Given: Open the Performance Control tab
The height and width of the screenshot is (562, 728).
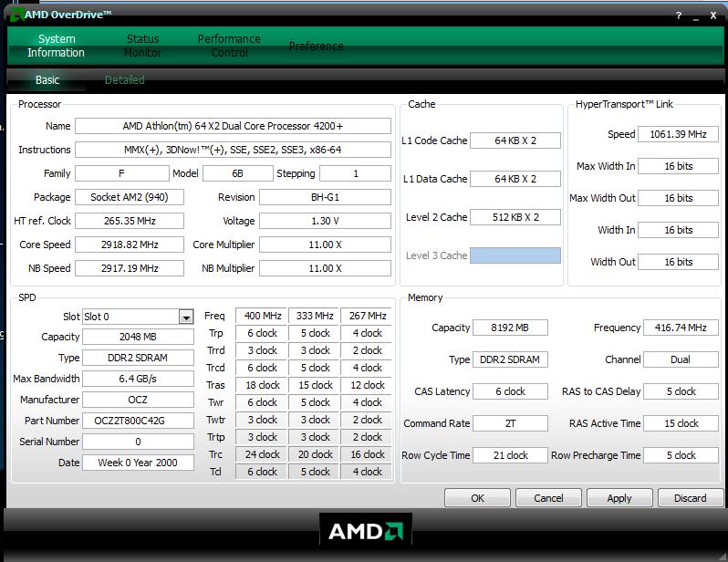Looking at the screenshot, I should 229,46.
